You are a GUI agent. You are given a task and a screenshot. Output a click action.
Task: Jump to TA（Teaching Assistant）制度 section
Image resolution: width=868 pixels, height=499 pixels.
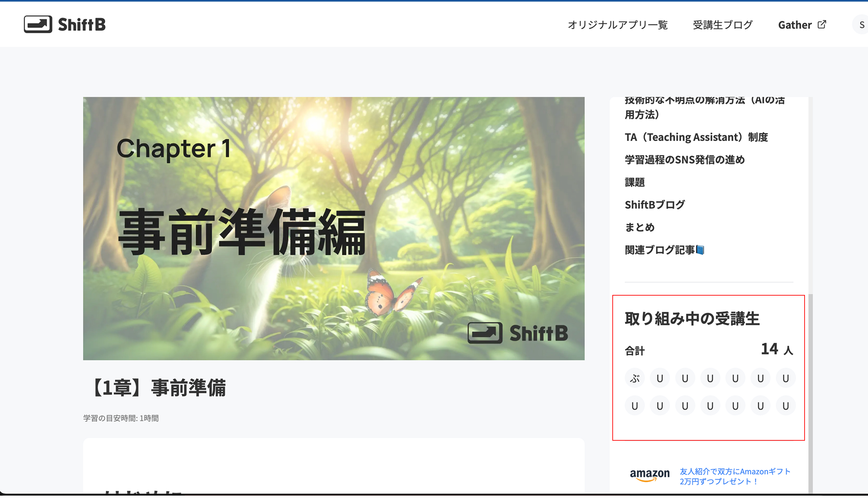[x=696, y=137]
